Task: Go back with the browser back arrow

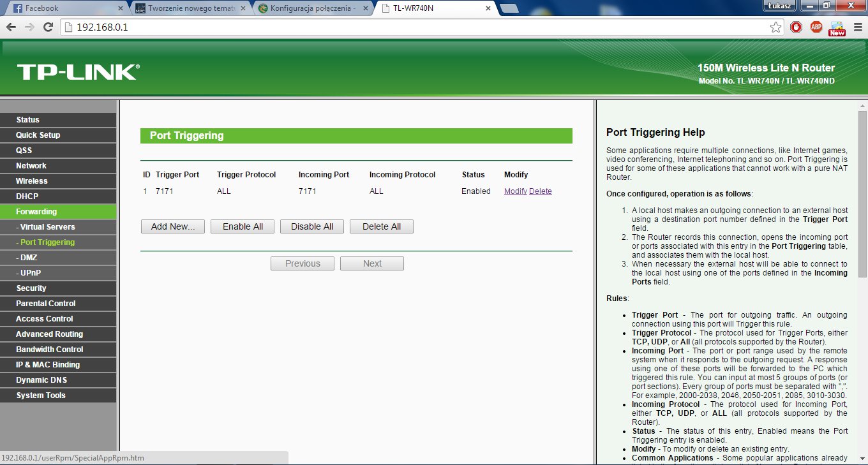Action: coord(11,27)
